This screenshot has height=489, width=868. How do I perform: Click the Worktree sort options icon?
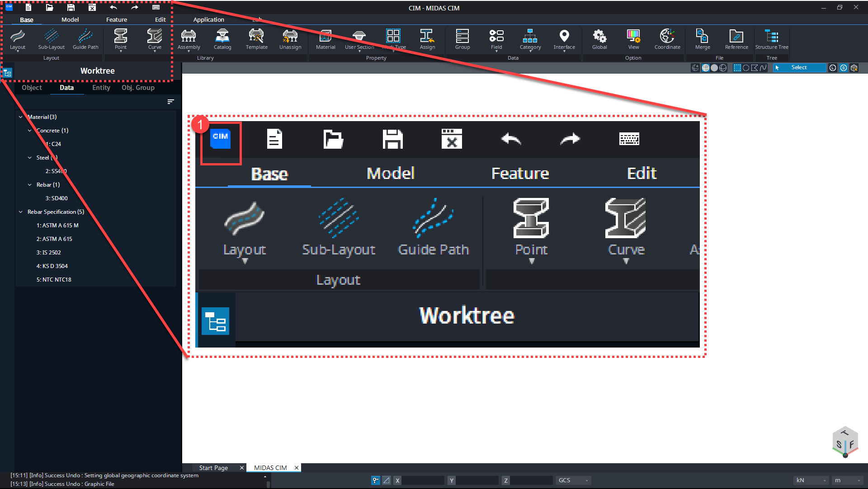coord(170,102)
